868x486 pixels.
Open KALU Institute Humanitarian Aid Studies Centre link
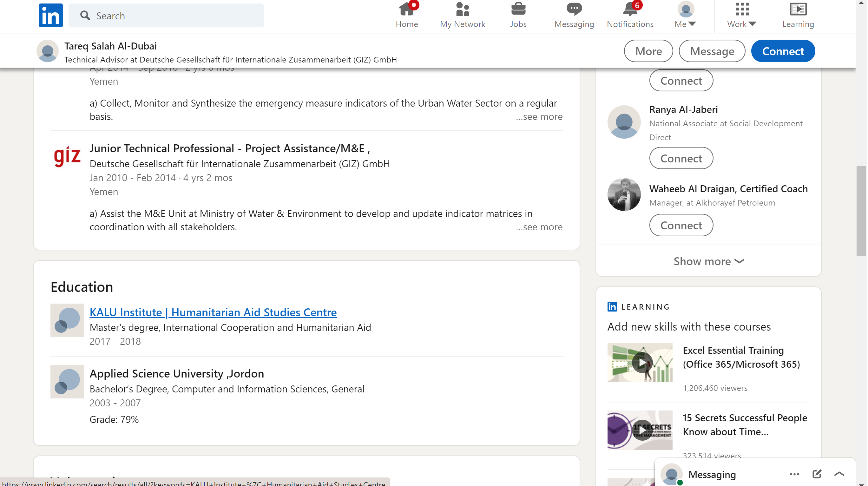tap(213, 312)
